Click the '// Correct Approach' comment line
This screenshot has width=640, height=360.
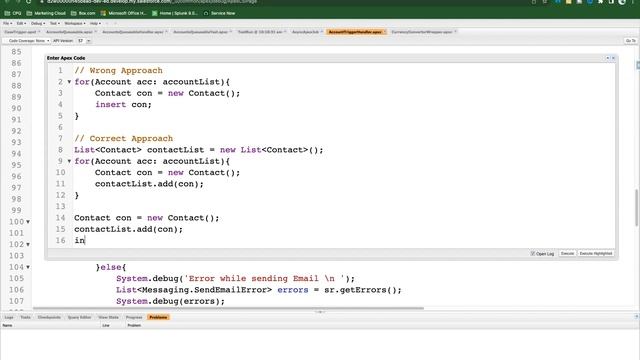[x=124, y=139]
